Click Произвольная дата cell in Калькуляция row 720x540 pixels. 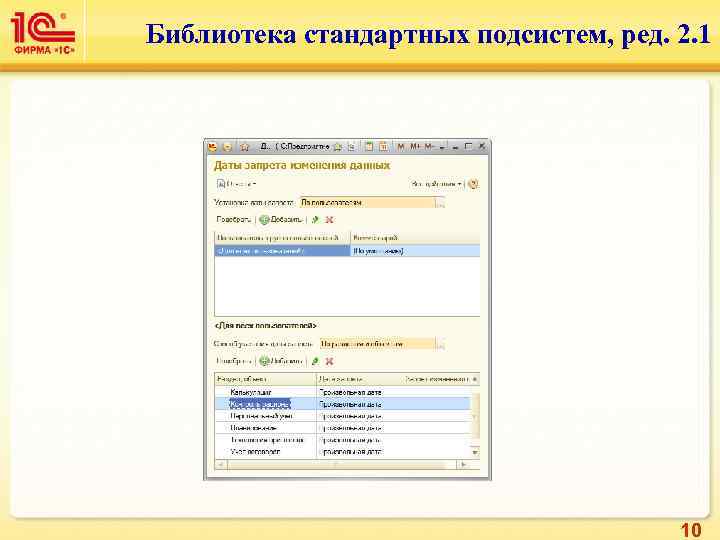pyautogui.click(x=350, y=392)
